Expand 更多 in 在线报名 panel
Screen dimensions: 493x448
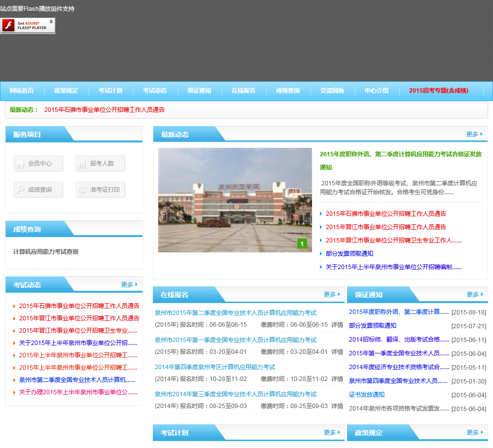(332, 295)
